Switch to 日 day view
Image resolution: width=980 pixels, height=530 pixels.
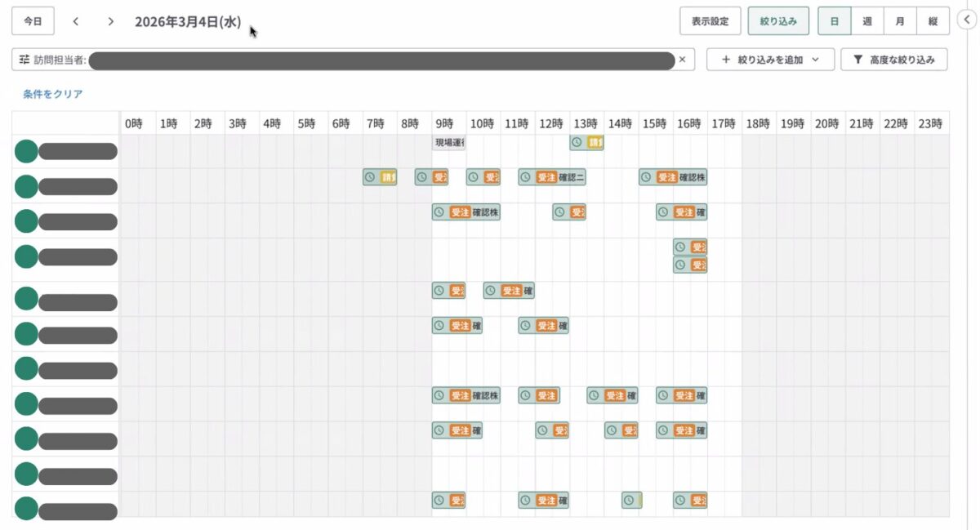click(834, 21)
